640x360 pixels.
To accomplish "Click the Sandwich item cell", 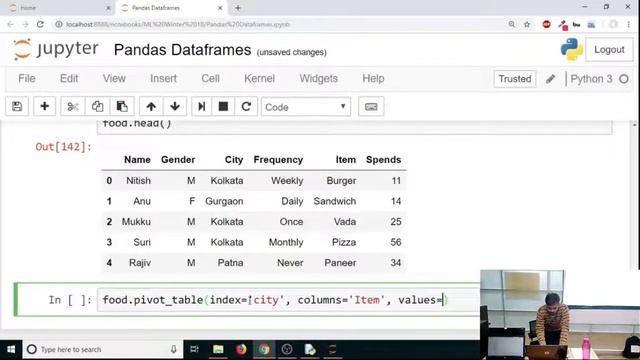I will pos(335,201).
